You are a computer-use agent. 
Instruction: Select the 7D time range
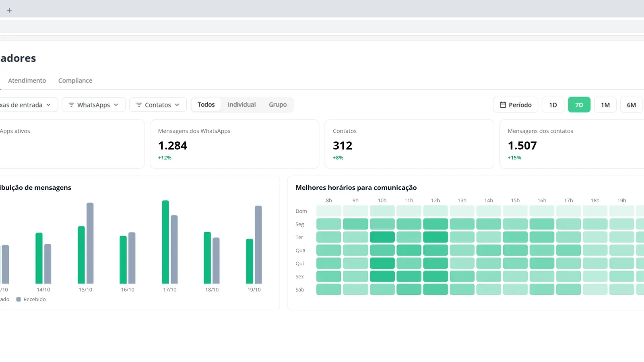click(579, 105)
